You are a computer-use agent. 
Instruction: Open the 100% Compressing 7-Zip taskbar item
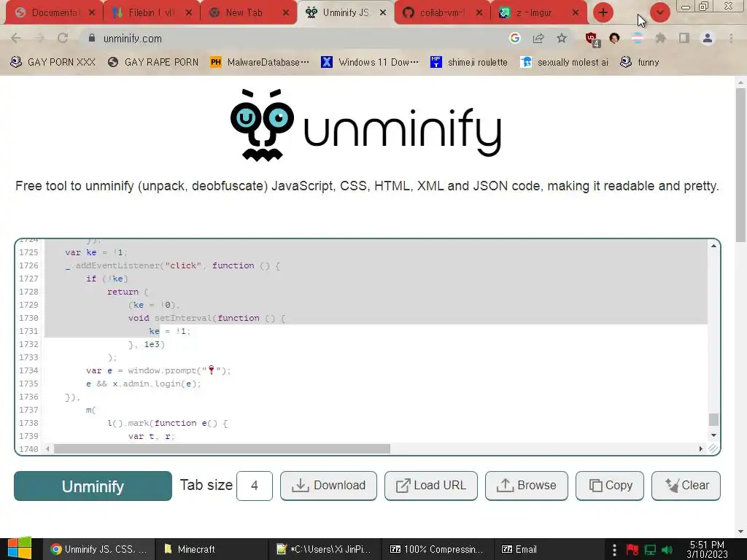438,549
